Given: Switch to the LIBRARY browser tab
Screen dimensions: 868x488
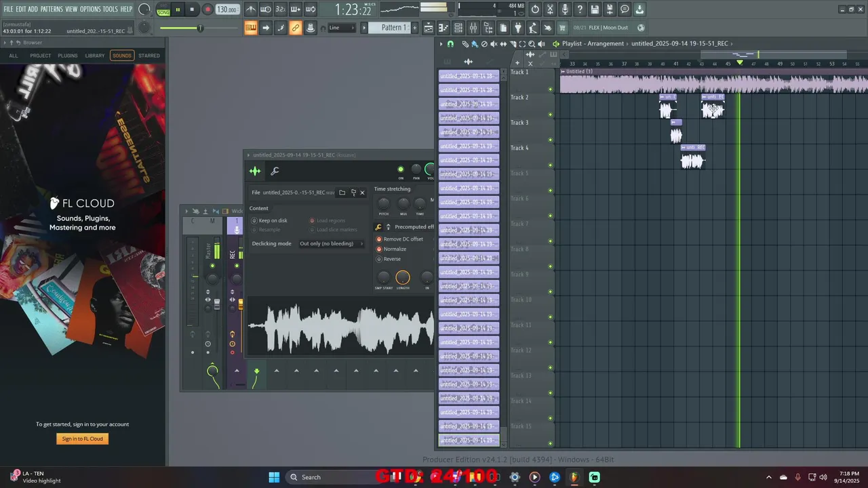Looking at the screenshot, I should coord(95,56).
